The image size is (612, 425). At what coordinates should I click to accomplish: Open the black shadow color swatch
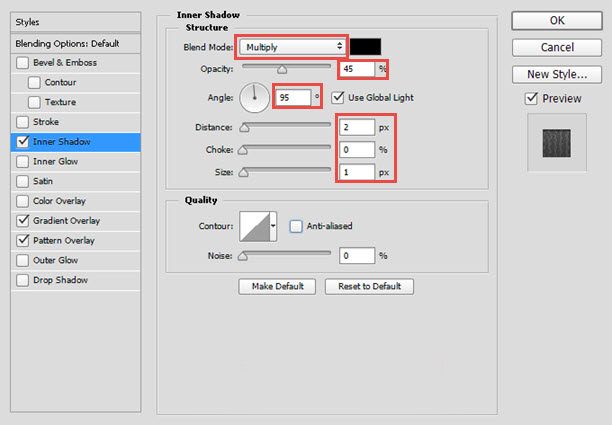tap(365, 47)
